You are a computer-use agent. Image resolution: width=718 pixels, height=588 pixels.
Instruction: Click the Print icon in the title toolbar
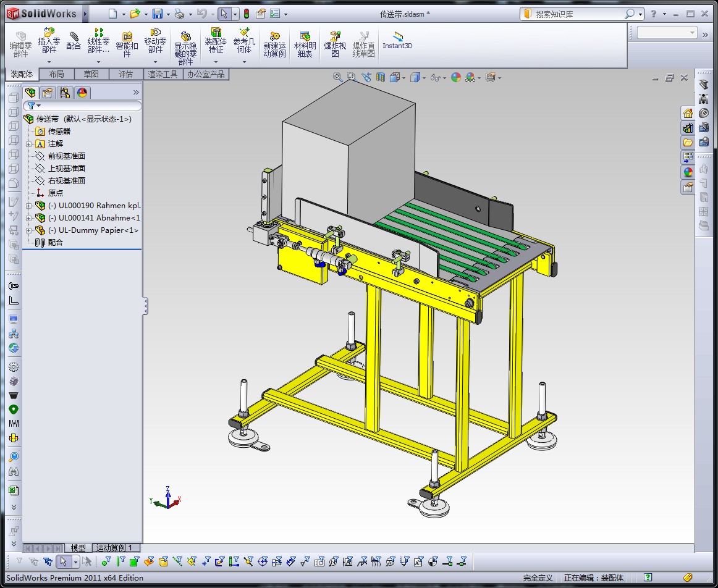click(179, 14)
